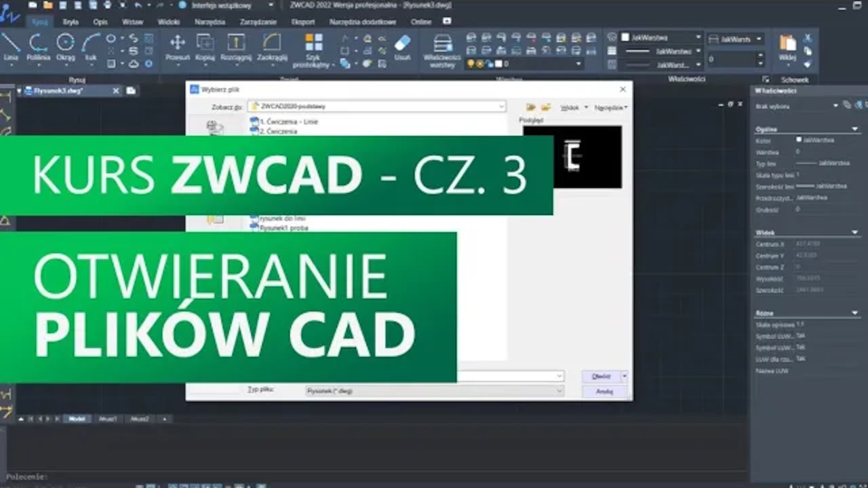Image resolution: width=868 pixels, height=488 pixels.
Task: Click the Kolor swatch in properties panel
Action: coord(799,140)
